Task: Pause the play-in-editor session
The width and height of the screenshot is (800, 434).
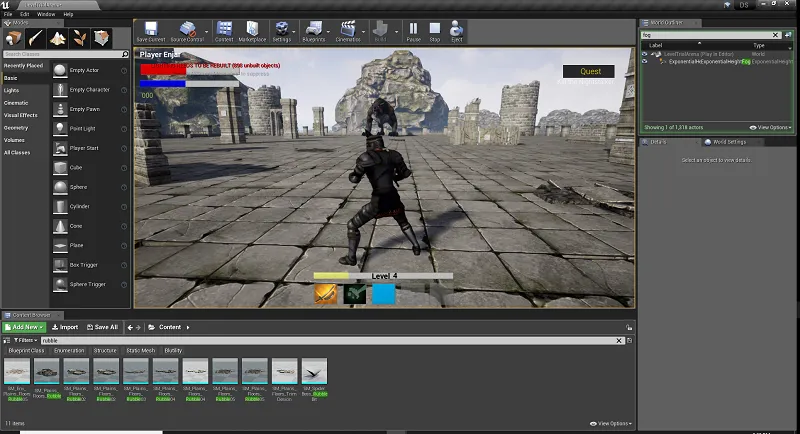Action: pyautogui.click(x=413, y=32)
